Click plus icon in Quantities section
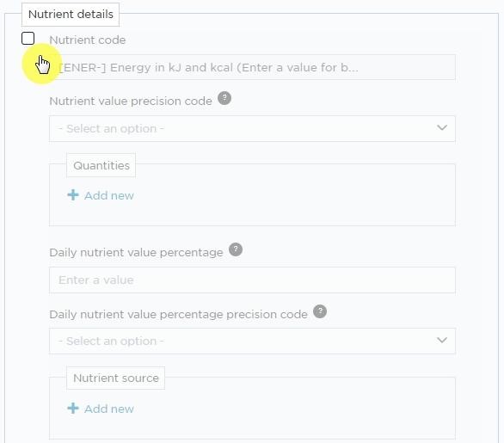Viewport: 504px width, 443px height. tap(73, 194)
